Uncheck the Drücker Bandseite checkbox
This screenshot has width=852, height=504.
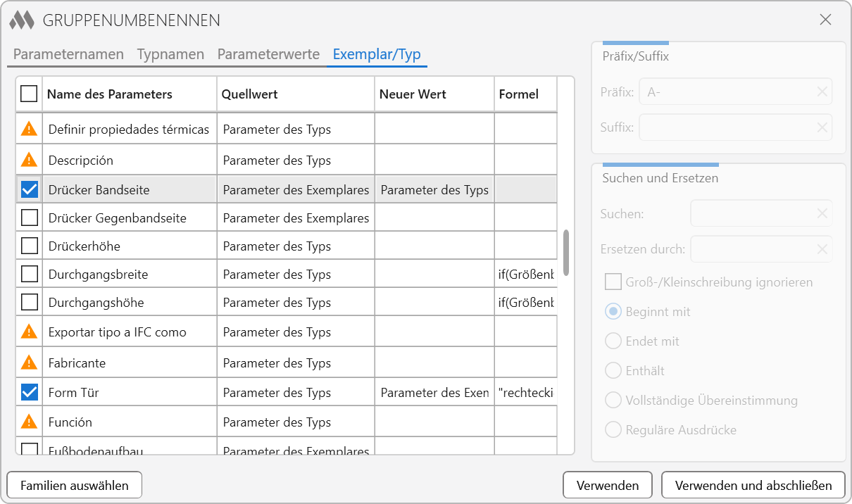(30, 189)
